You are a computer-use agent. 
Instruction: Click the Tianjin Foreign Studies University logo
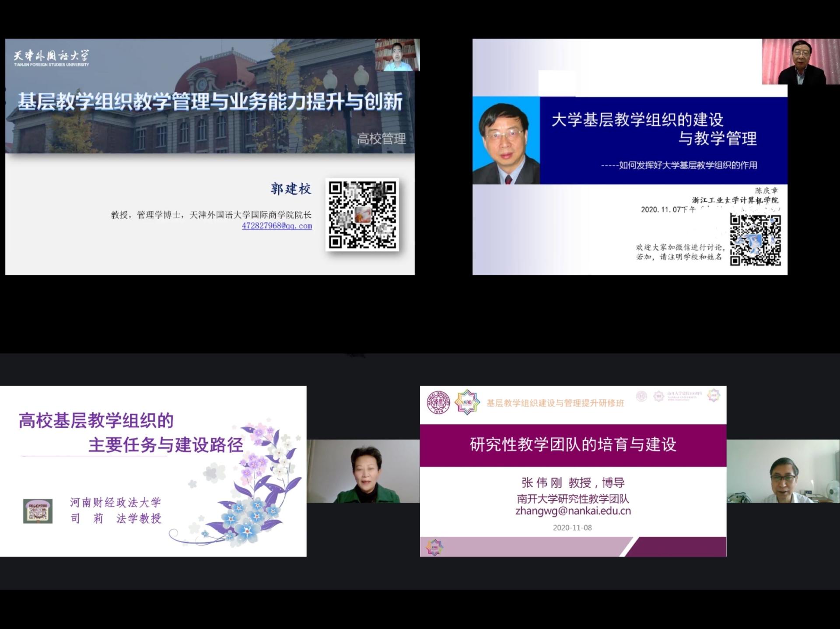click(x=51, y=58)
